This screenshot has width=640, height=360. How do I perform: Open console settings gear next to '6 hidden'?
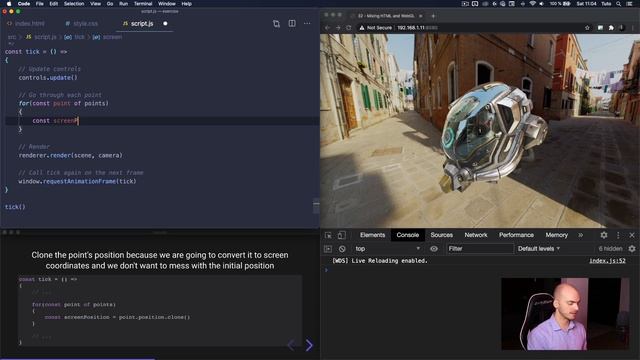[x=632, y=249]
